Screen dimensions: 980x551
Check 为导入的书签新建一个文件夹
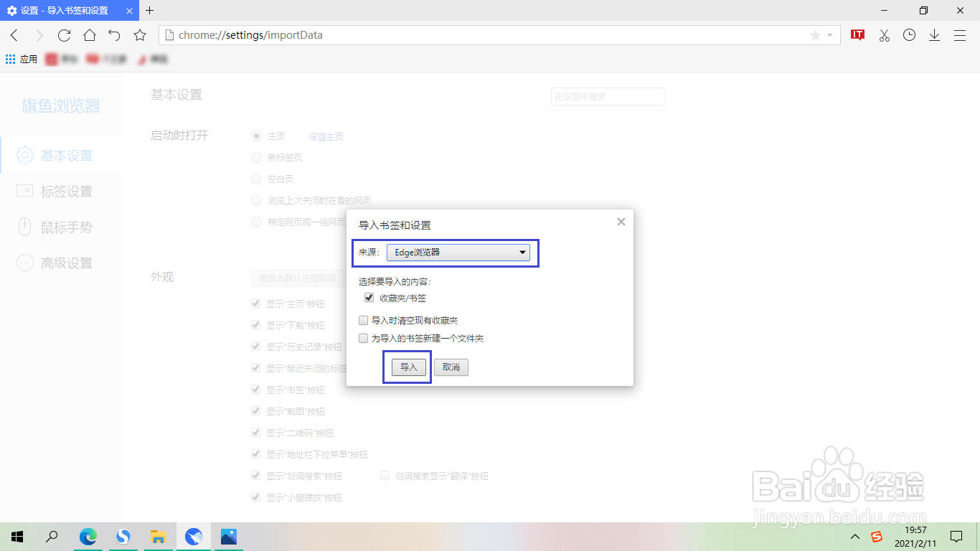click(x=364, y=339)
